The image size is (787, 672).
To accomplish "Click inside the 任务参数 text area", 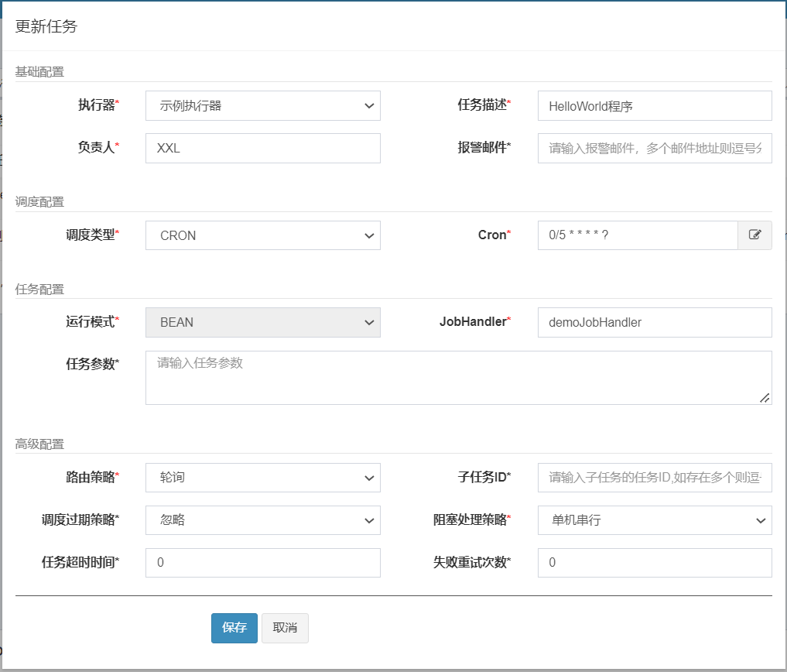I will pos(459,378).
